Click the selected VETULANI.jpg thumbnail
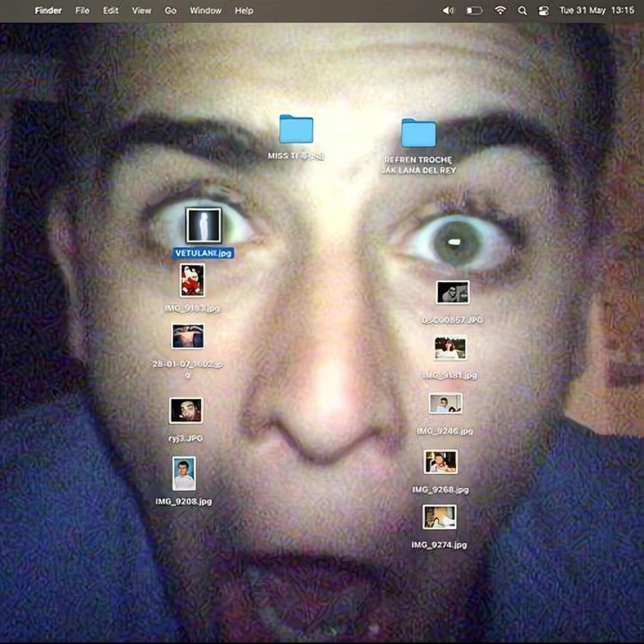Image resolution: width=644 pixels, height=644 pixels. coord(203,225)
